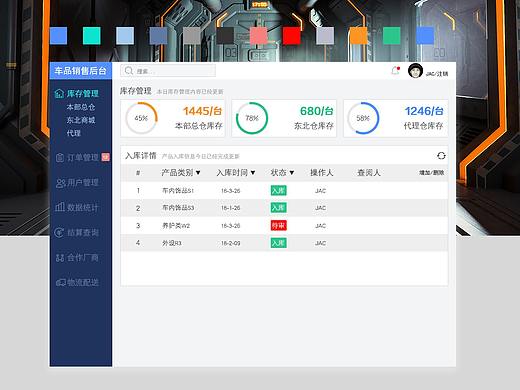Open 物流配送 via its truck icon

tap(61, 283)
